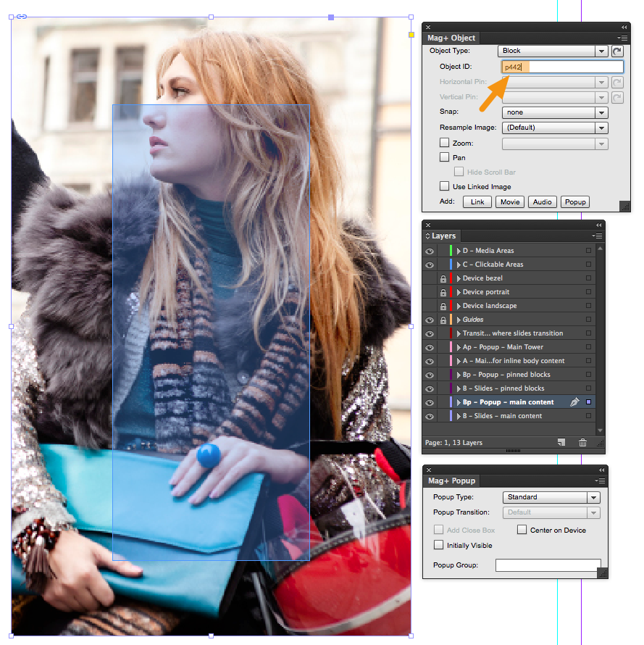The width and height of the screenshot is (644, 645).
Task: Add Audio to the object
Action: tap(543, 202)
